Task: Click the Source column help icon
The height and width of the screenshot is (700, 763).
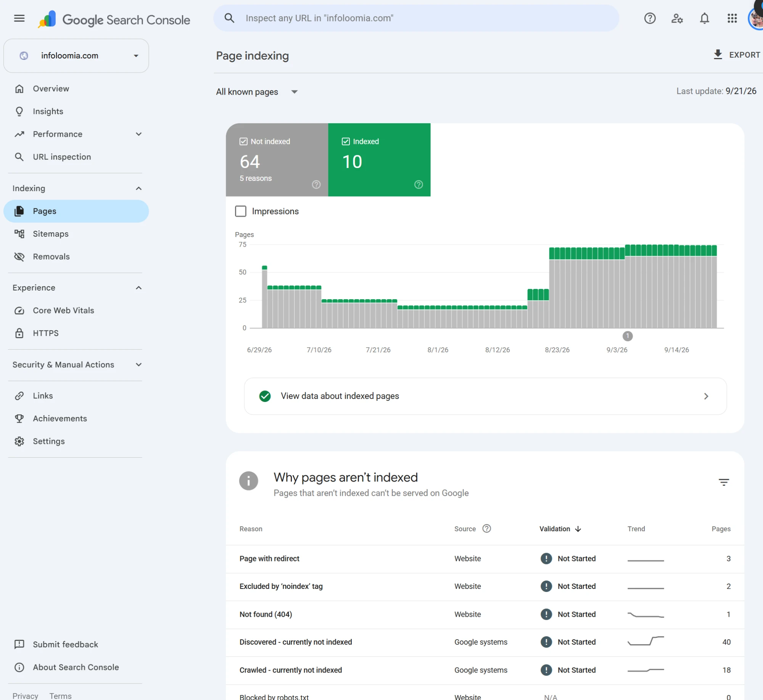Action: [x=486, y=529]
